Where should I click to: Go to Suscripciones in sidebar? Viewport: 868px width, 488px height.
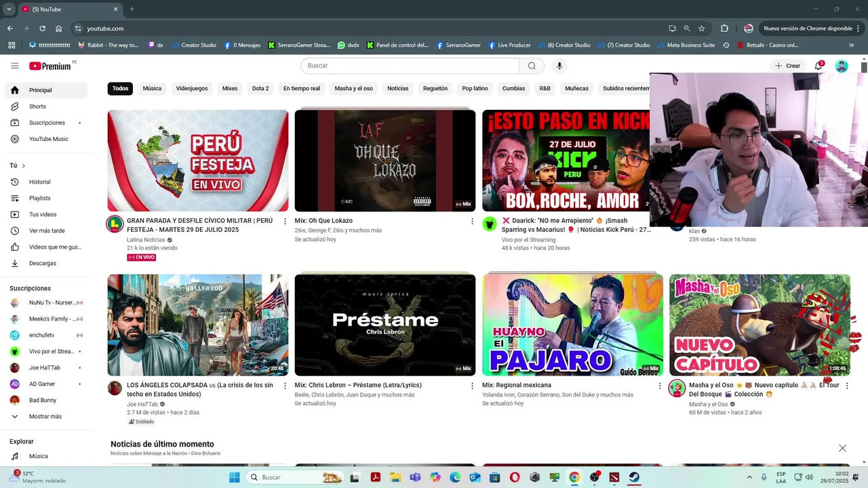tap(46, 123)
